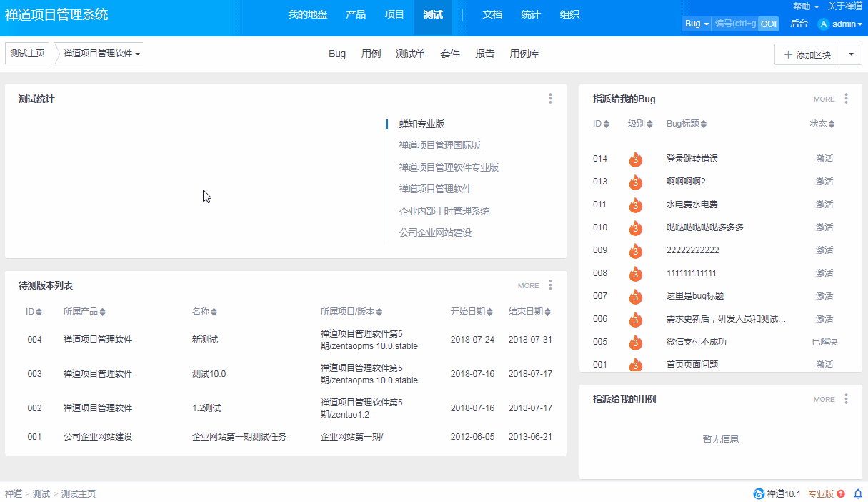
Task: Select 蝉知专业版 in the statistics list
Action: click(x=422, y=124)
